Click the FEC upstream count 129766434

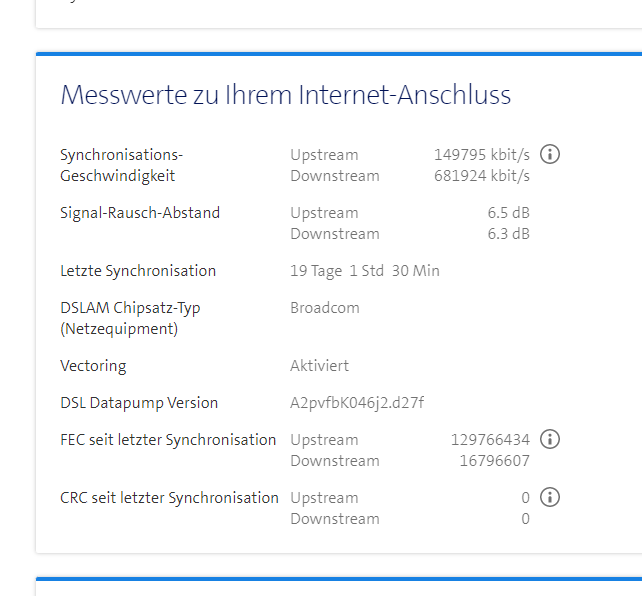[490, 440]
